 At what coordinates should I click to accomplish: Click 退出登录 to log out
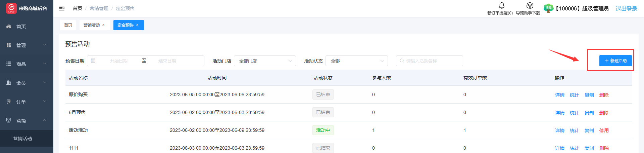pyautogui.click(x=626, y=9)
